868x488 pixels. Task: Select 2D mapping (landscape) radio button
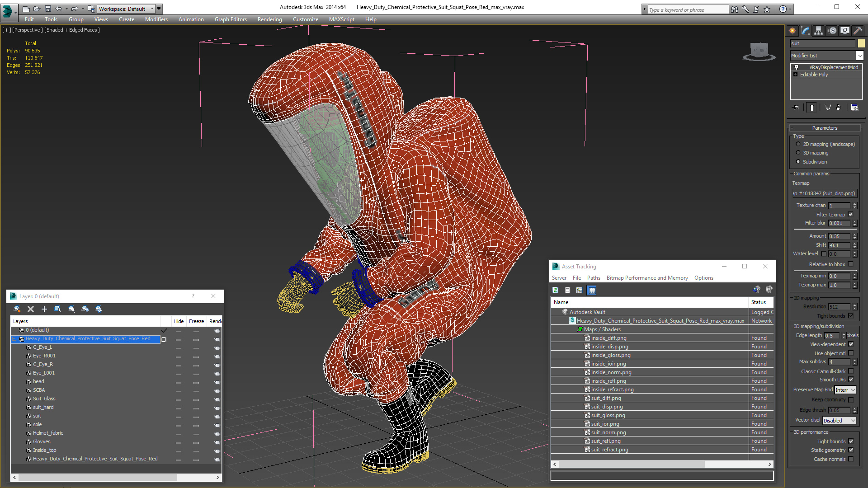[x=798, y=144]
